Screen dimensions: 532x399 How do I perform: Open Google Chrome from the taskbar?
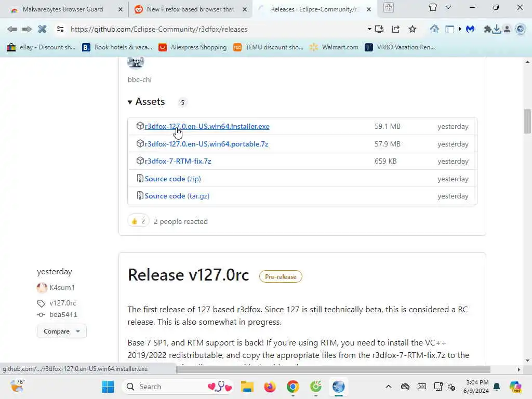[x=293, y=387]
